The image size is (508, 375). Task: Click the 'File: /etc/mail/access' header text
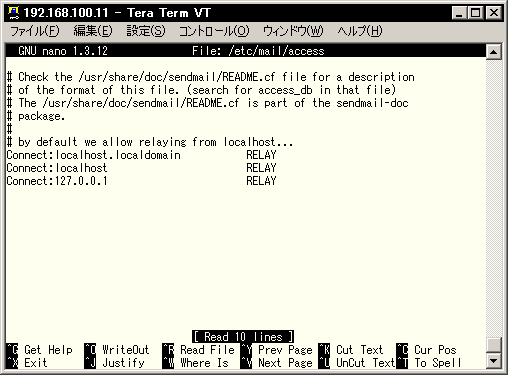pyautogui.click(x=258, y=51)
